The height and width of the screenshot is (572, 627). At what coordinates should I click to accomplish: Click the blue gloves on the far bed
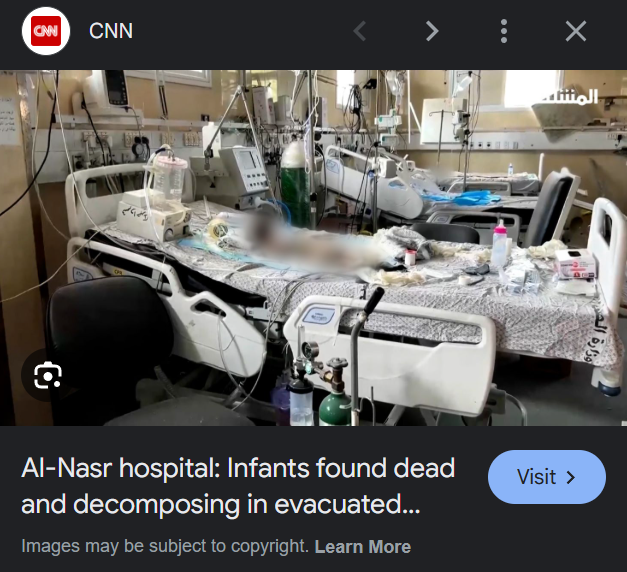466,198
